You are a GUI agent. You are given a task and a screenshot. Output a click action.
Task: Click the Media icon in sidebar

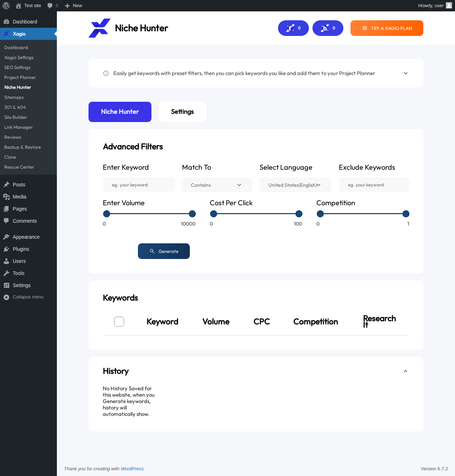6,197
